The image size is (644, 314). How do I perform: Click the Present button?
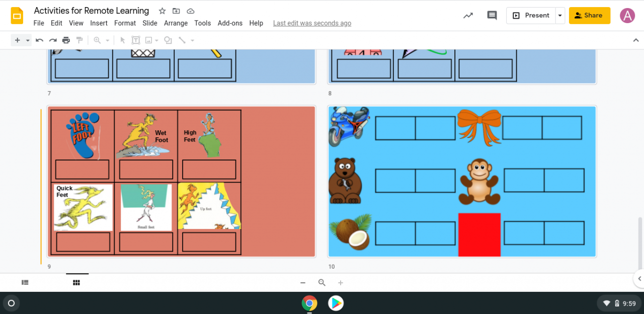click(x=531, y=16)
